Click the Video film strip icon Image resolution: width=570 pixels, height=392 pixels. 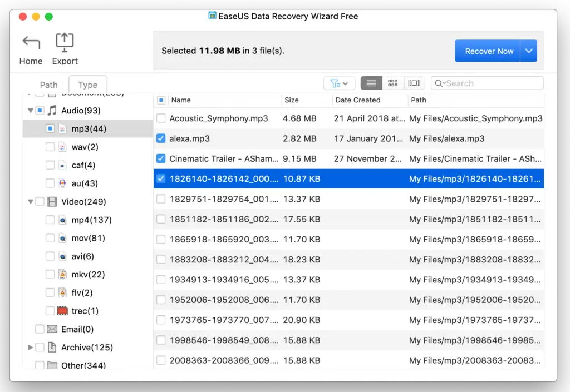[52, 202]
